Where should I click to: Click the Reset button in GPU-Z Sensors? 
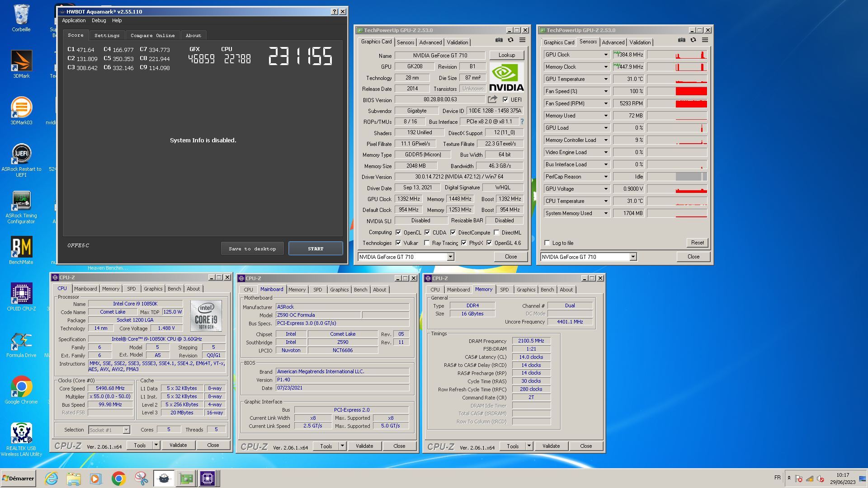click(x=698, y=243)
